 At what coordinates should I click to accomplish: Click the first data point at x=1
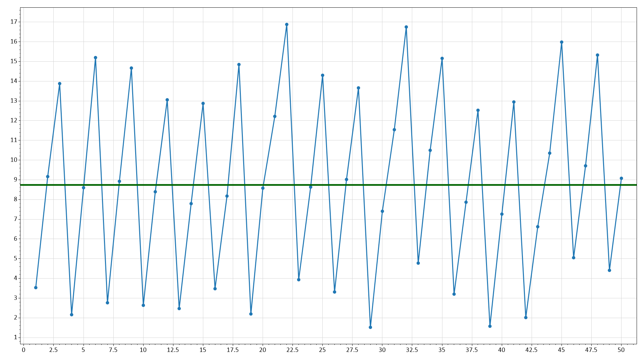click(36, 288)
